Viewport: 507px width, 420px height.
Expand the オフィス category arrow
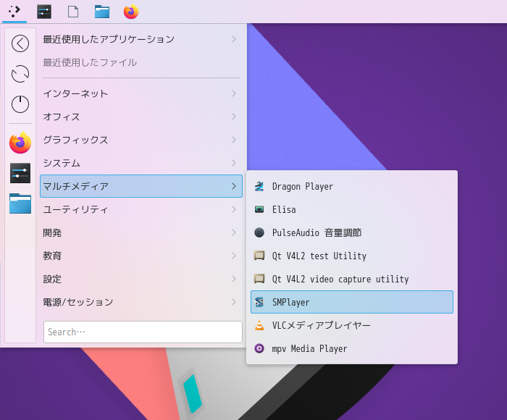click(x=234, y=117)
